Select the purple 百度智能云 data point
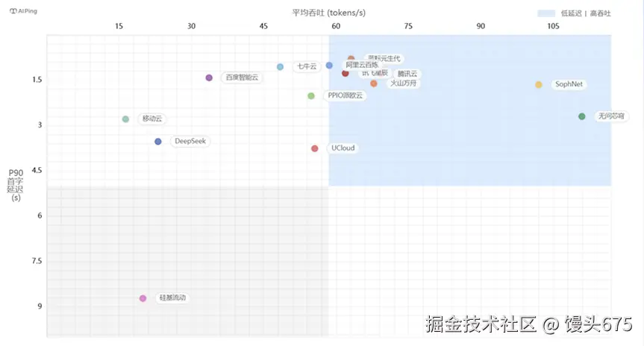This screenshot has width=644, height=346. point(209,78)
